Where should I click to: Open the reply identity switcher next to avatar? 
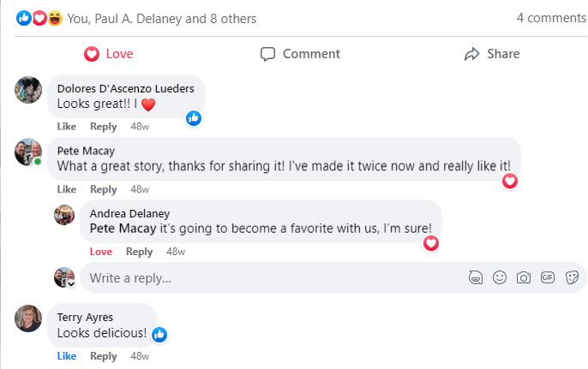[x=71, y=283]
